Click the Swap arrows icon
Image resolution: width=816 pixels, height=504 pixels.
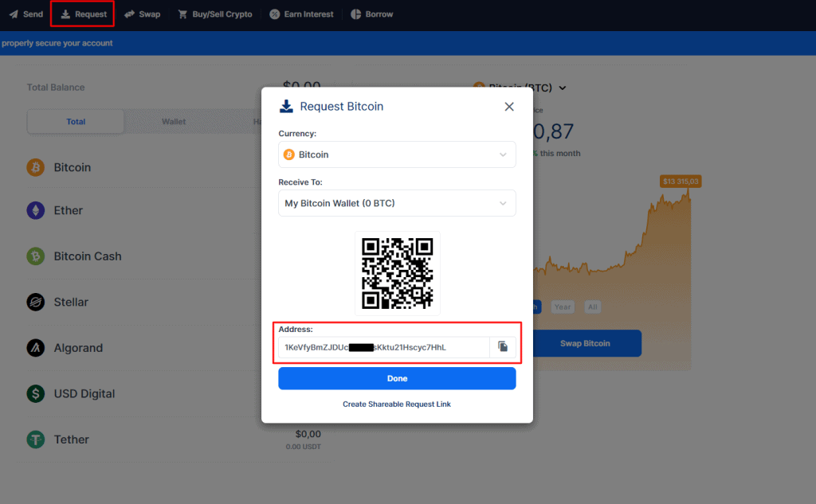pyautogui.click(x=130, y=14)
